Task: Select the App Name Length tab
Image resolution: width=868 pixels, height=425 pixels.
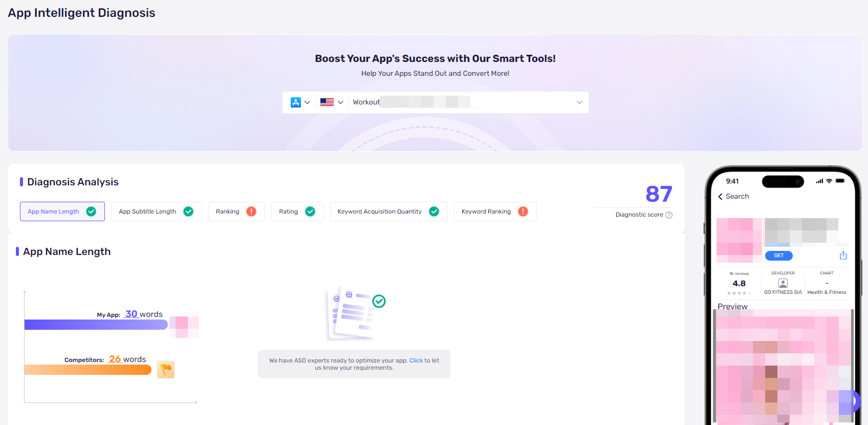Action: point(62,211)
